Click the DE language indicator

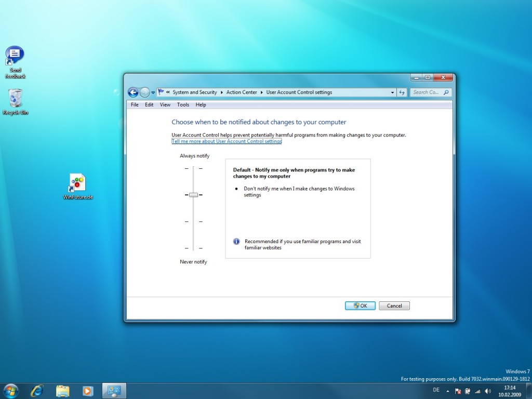click(x=436, y=390)
